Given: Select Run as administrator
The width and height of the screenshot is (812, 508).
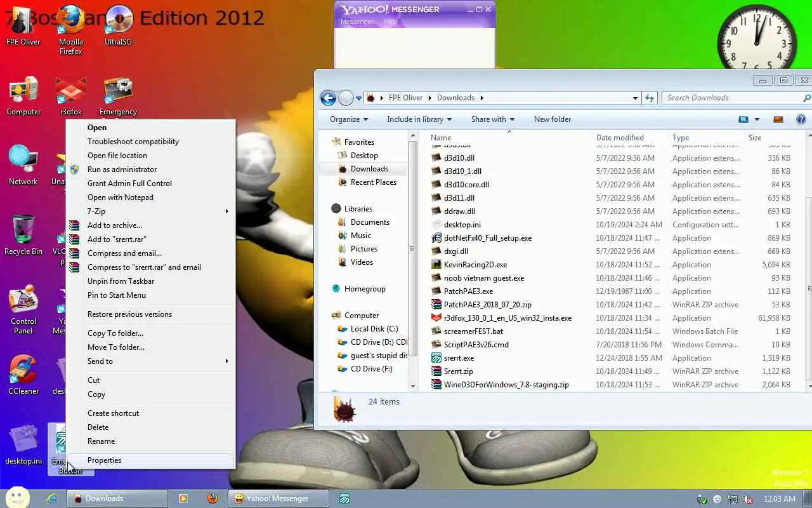Looking at the screenshot, I should pos(150,170).
